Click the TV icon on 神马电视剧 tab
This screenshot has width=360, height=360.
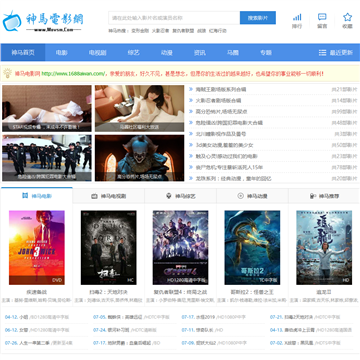coord(94,196)
